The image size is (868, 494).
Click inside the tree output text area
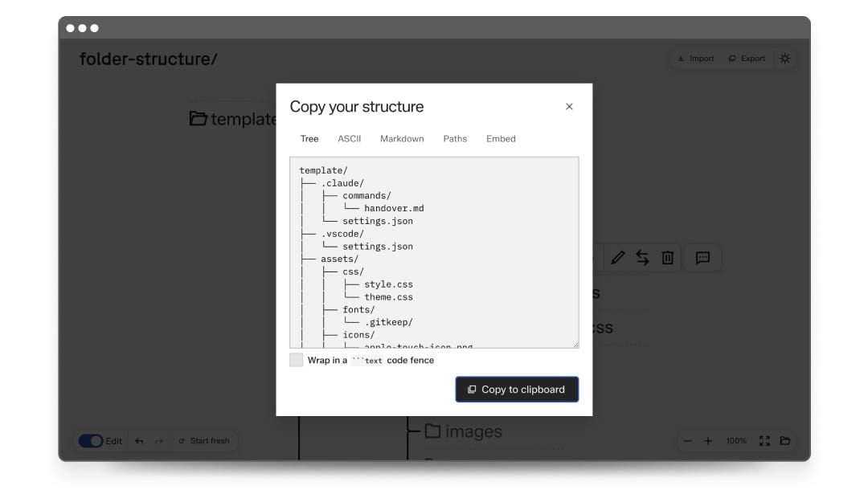[x=434, y=252]
